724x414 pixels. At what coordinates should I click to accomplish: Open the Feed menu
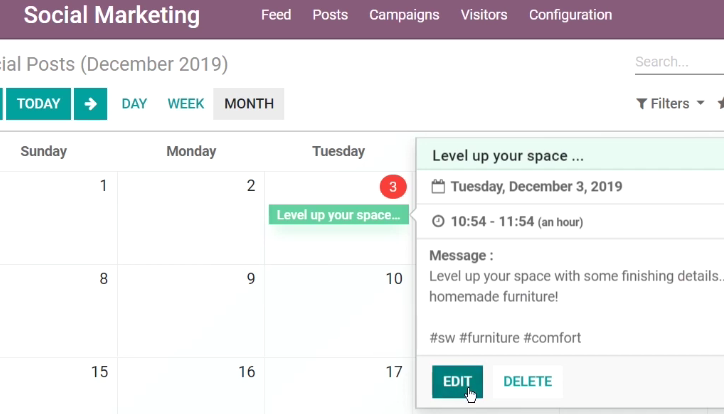tap(276, 15)
